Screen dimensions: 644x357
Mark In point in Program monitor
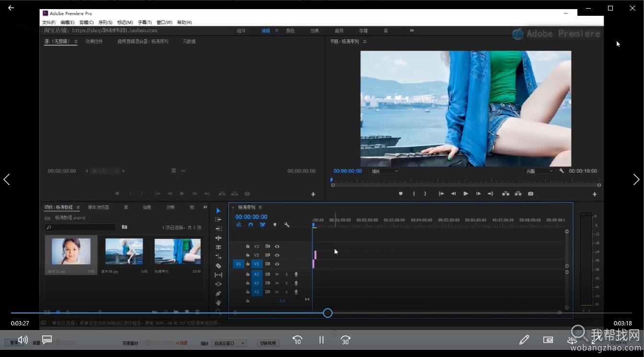(414, 194)
